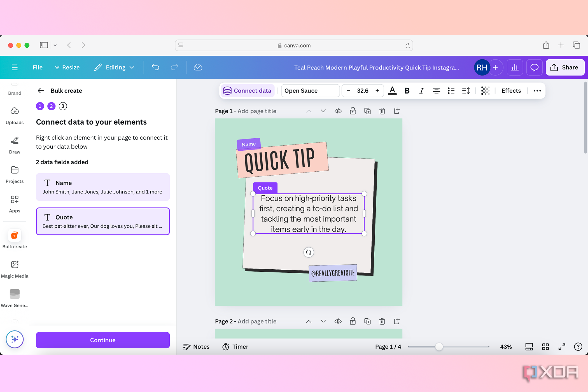Click the Share button
The height and width of the screenshot is (392, 588).
pyautogui.click(x=565, y=67)
